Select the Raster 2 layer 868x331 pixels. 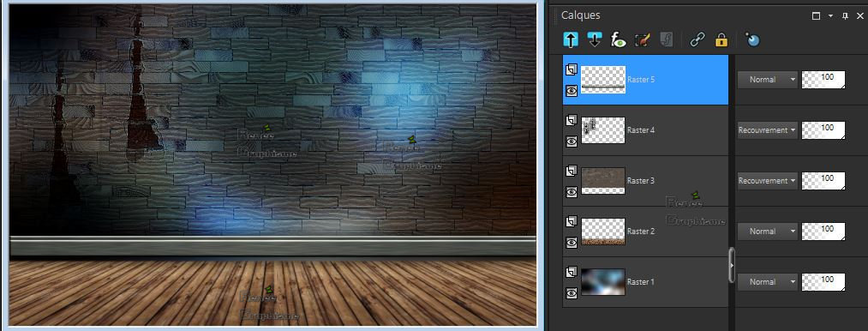click(645, 232)
